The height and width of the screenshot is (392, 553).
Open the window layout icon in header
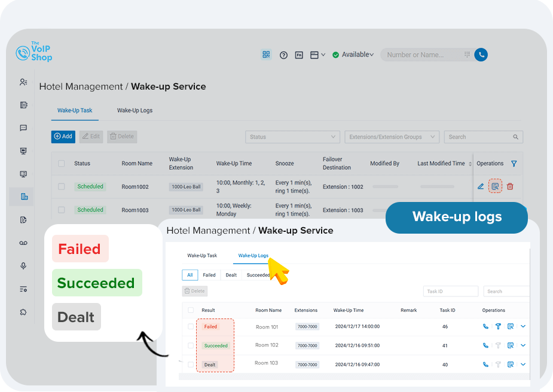click(x=314, y=55)
